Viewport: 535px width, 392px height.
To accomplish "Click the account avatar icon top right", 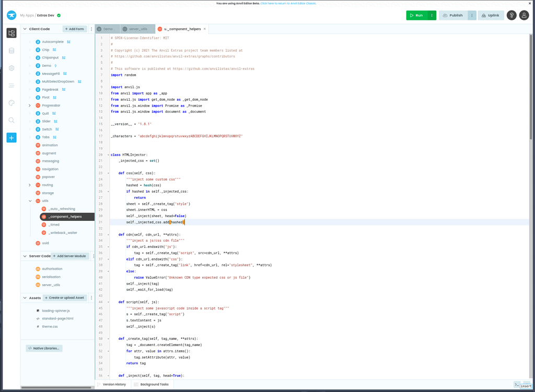I will coord(524,15).
